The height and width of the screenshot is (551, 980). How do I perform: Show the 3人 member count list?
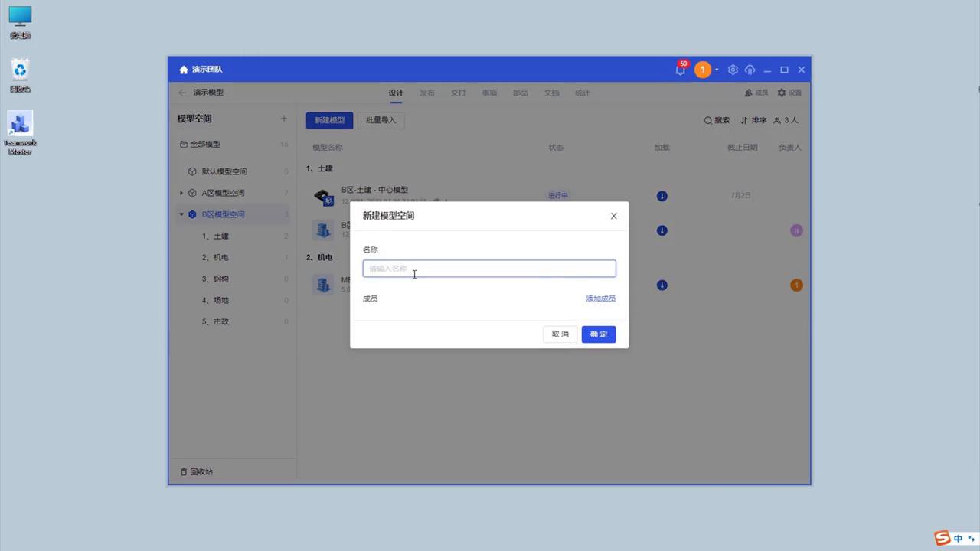(x=786, y=120)
